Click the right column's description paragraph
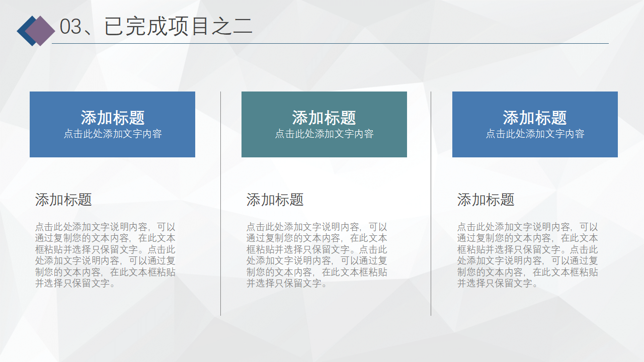The image size is (644, 362). [527, 255]
